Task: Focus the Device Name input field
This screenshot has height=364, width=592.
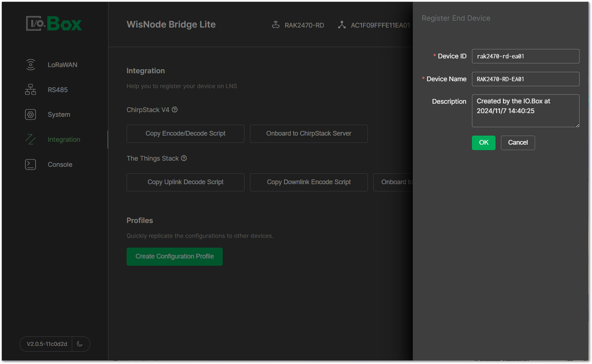Action: tap(525, 79)
